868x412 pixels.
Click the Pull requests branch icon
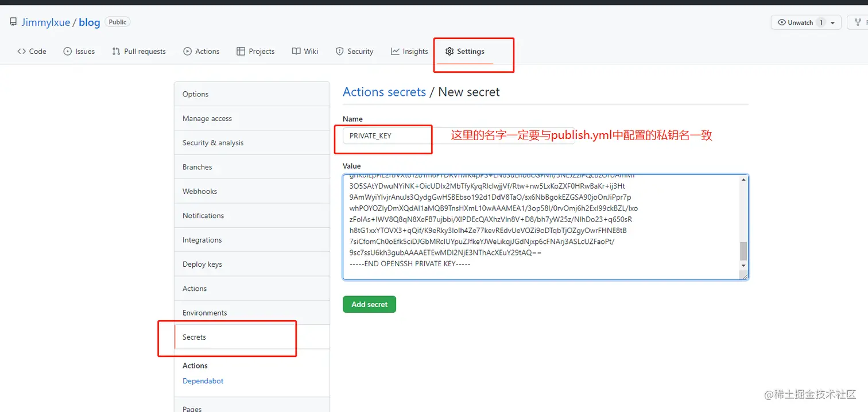coord(116,51)
